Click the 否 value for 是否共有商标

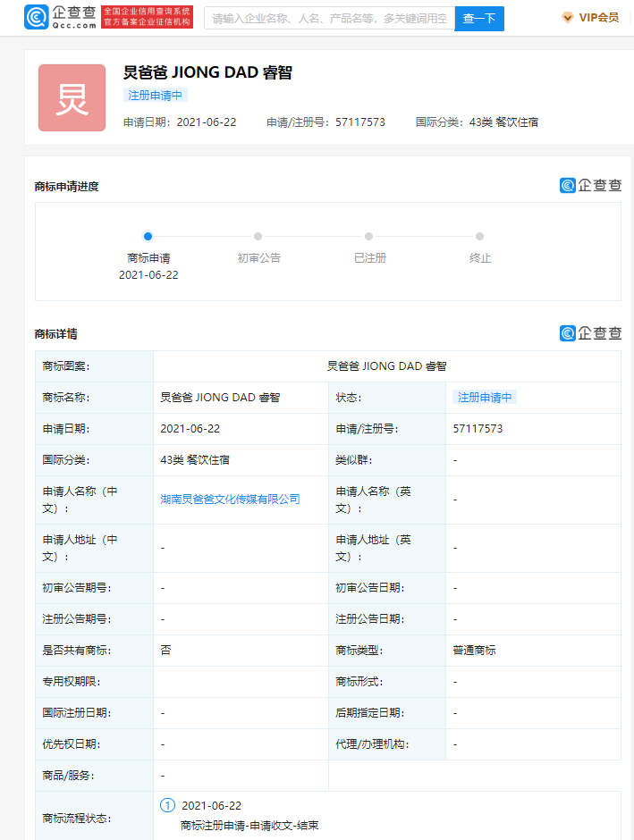165,651
